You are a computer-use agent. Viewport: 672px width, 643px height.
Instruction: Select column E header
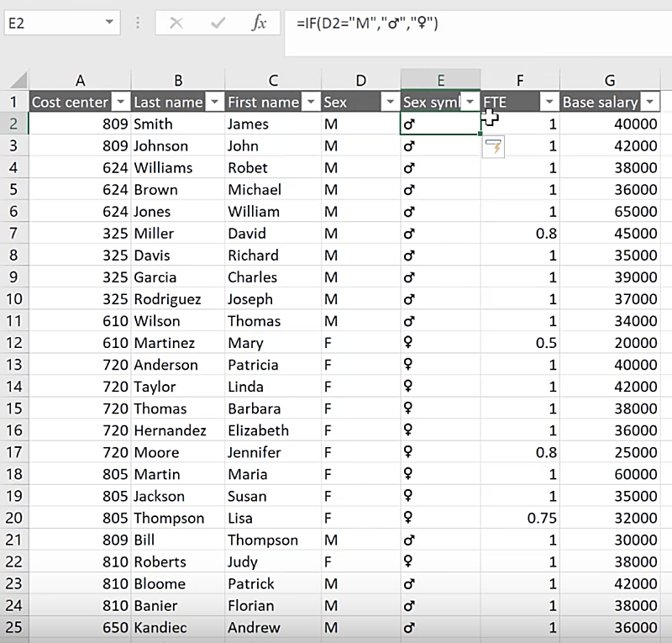[440, 80]
